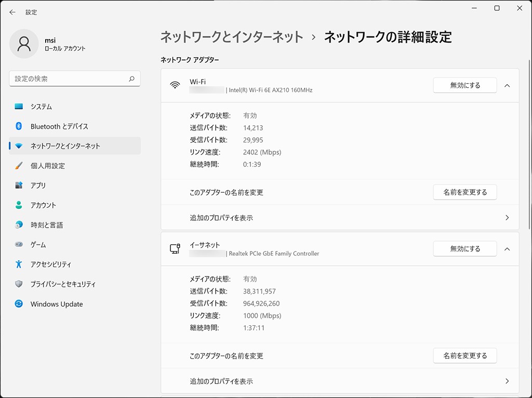
Task: Select プライバシーとセキュリティ in sidebar
Action: pyautogui.click(x=63, y=284)
